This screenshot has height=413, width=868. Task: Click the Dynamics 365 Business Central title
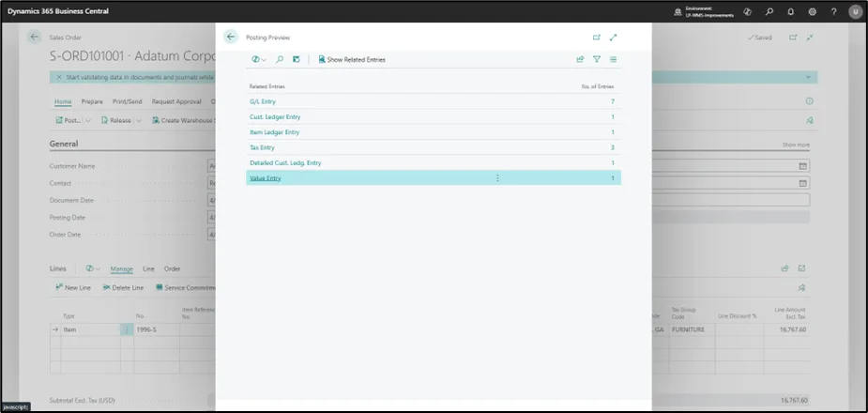click(58, 11)
